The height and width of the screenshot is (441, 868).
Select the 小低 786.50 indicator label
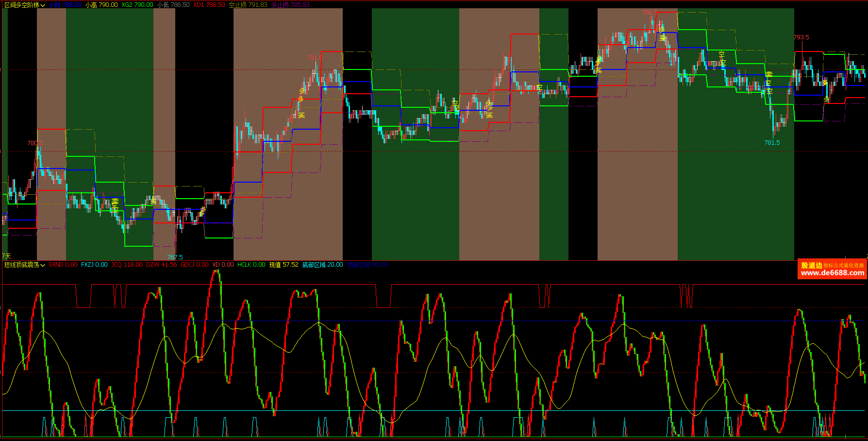pyautogui.click(x=173, y=5)
